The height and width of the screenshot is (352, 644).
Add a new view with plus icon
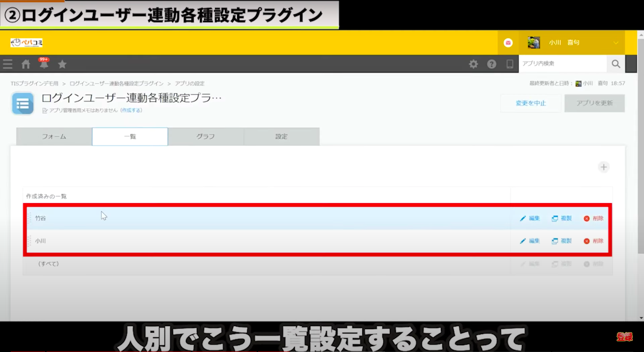point(604,167)
